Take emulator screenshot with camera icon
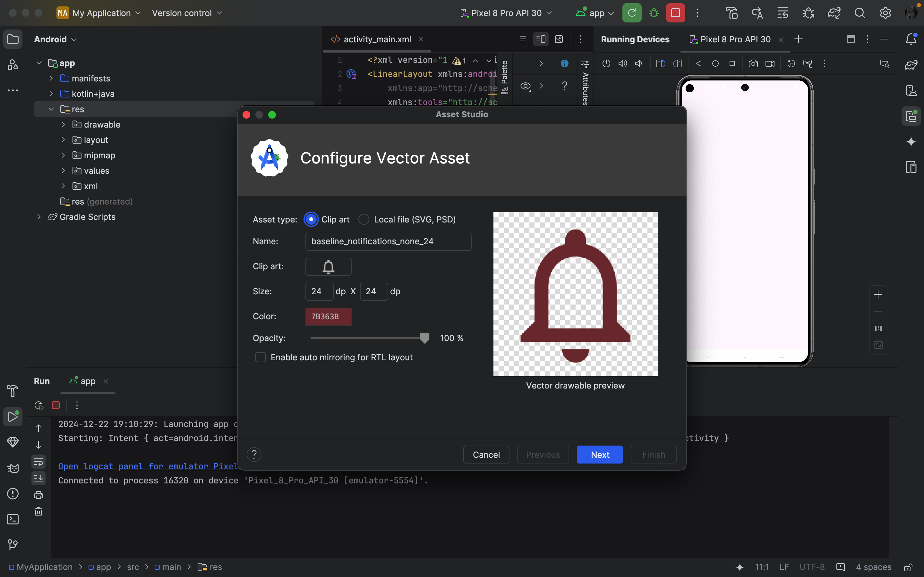This screenshot has width=924, height=577. click(x=753, y=64)
